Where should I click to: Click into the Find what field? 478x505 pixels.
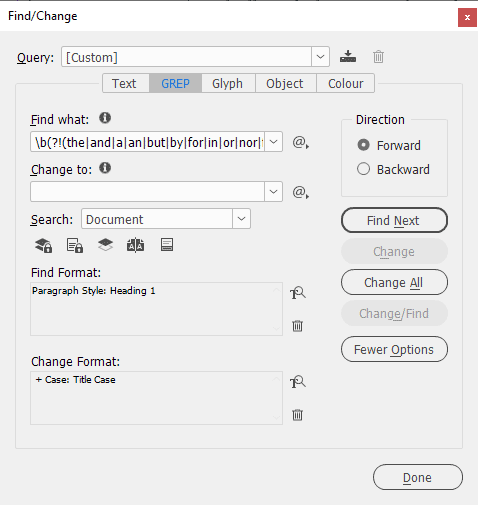[147, 142]
